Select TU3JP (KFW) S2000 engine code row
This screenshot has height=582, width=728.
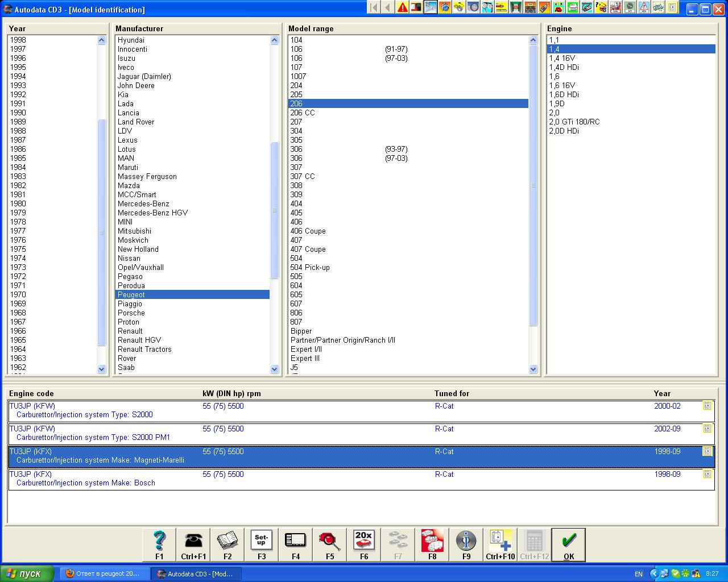[361, 410]
